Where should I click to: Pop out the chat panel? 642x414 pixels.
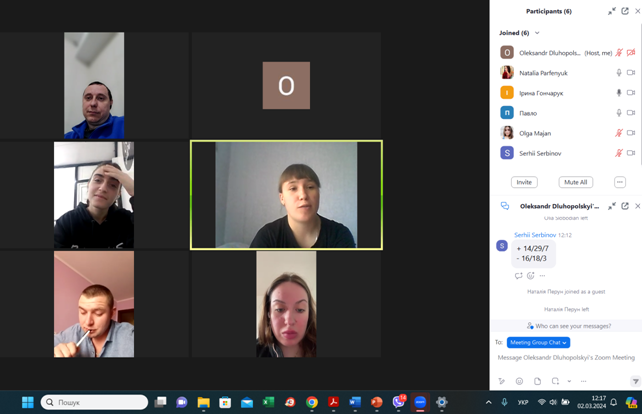point(625,206)
